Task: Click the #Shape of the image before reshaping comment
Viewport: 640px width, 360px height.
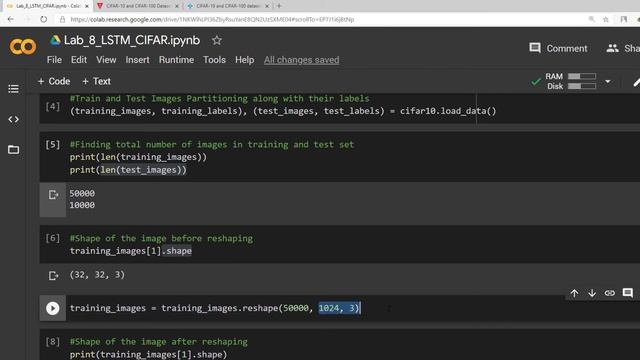Action: coord(161,238)
